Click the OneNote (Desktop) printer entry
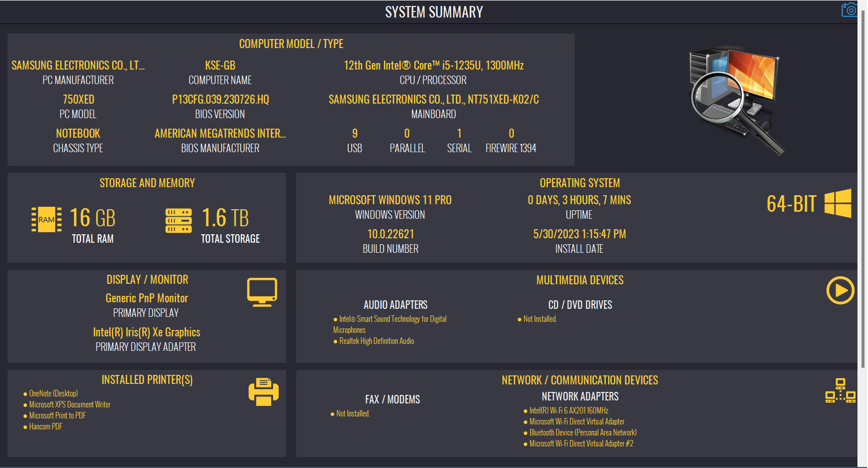The width and height of the screenshot is (868, 468). 51,393
